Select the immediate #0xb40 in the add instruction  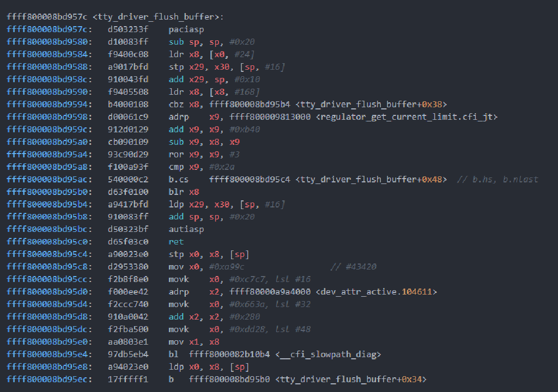pyautogui.click(x=246, y=128)
